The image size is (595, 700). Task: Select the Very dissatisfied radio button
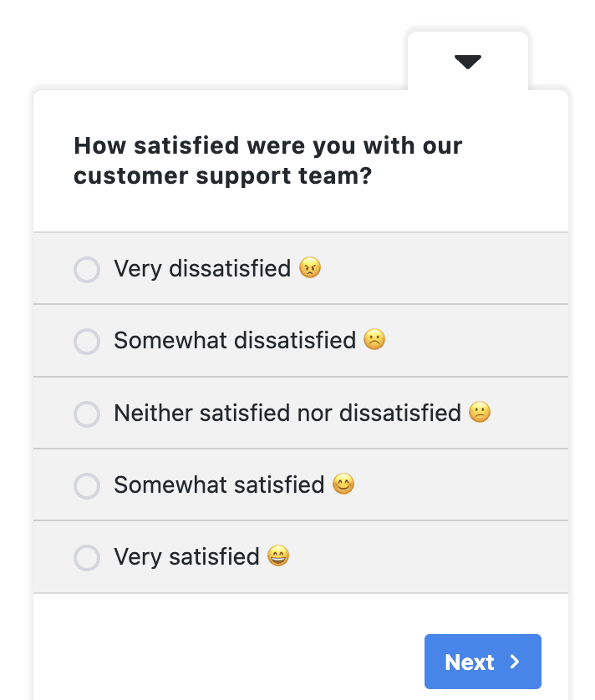coord(87,270)
